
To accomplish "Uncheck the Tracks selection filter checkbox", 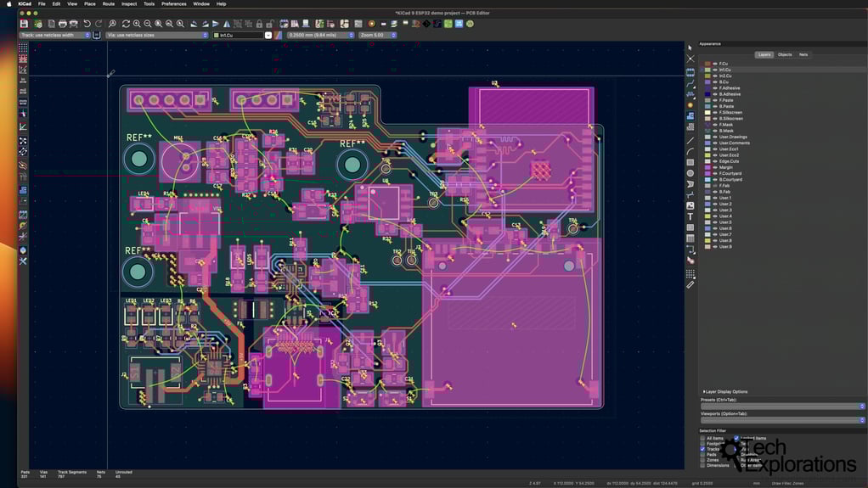I will (x=702, y=449).
